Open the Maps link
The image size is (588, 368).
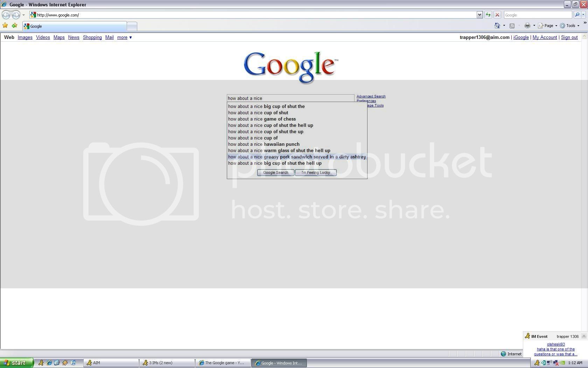click(x=59, y=37)
